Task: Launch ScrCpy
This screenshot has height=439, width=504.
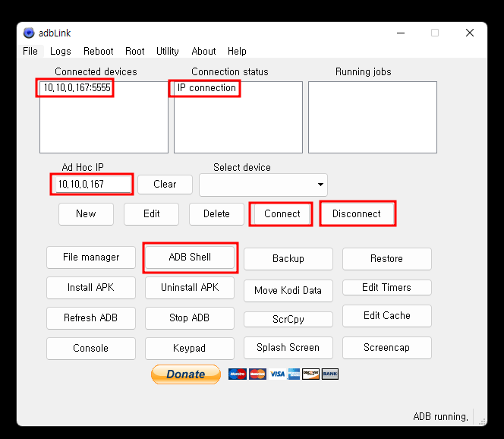Action: coord(288,319)
